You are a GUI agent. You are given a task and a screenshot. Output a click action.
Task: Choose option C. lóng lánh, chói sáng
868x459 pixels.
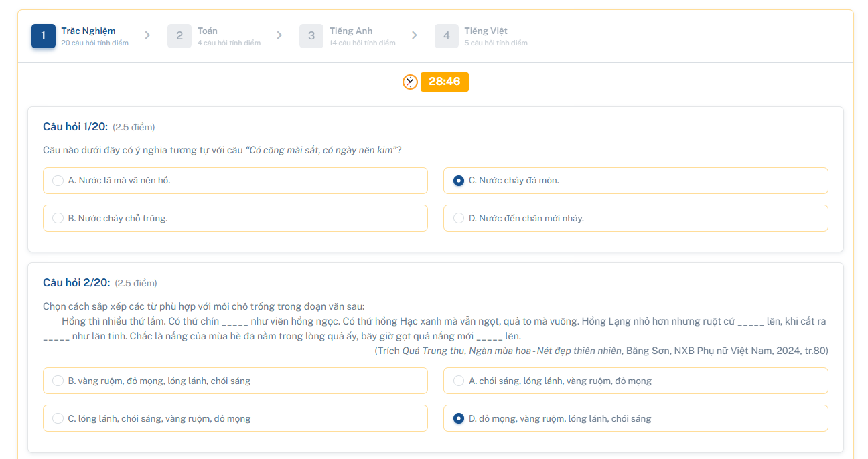point(58,418)
